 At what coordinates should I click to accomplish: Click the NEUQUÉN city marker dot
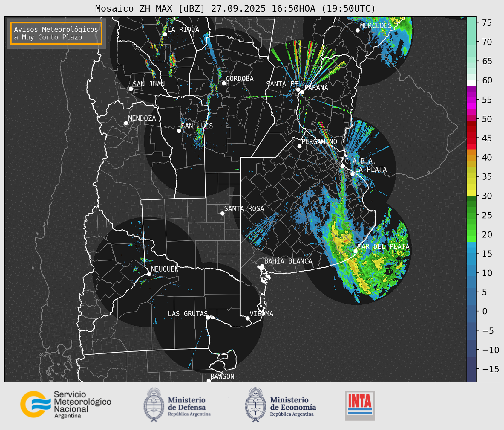coord(149,274)
